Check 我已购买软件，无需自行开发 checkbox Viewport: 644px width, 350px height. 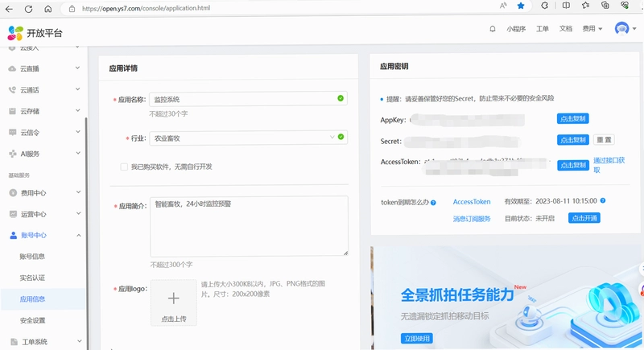(x=124, y=167)
